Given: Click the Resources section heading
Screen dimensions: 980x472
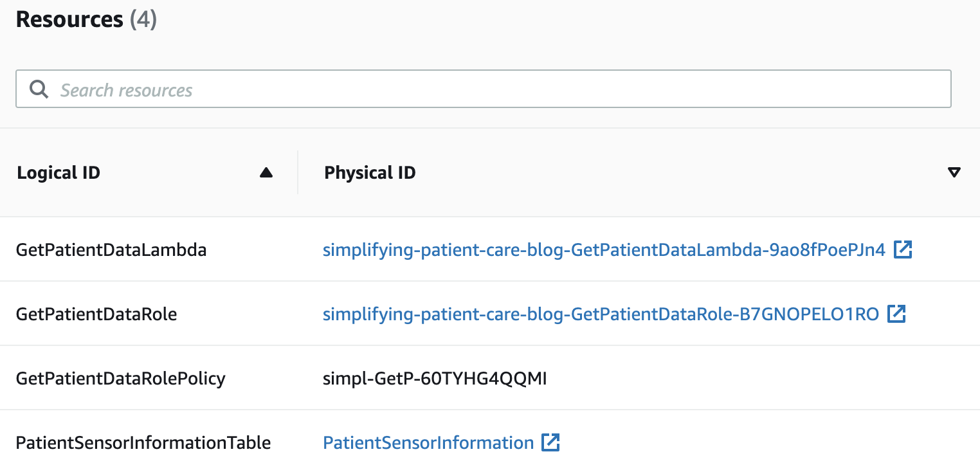Looking at the screenshot, I should click(x=69, y=19).
